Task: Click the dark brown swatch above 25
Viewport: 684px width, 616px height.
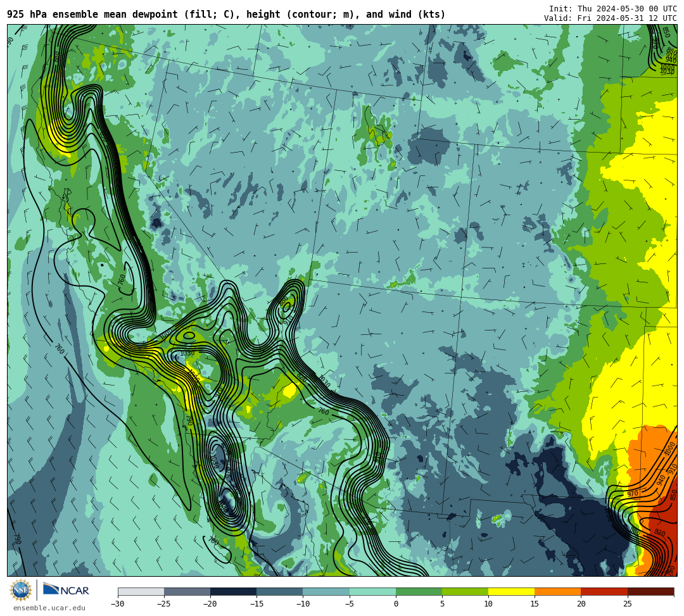Action: [x=650, y=591]
